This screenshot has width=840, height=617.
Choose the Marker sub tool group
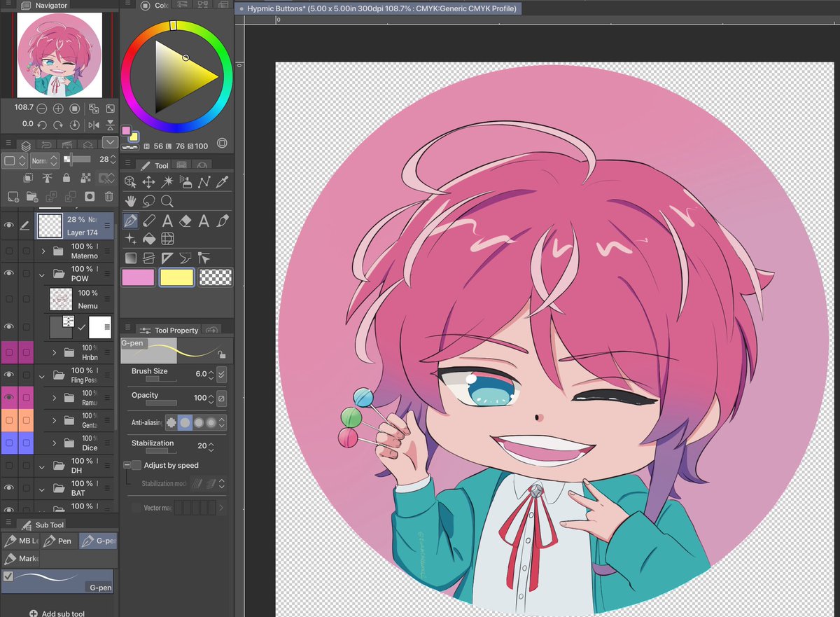tap(20, 559)
